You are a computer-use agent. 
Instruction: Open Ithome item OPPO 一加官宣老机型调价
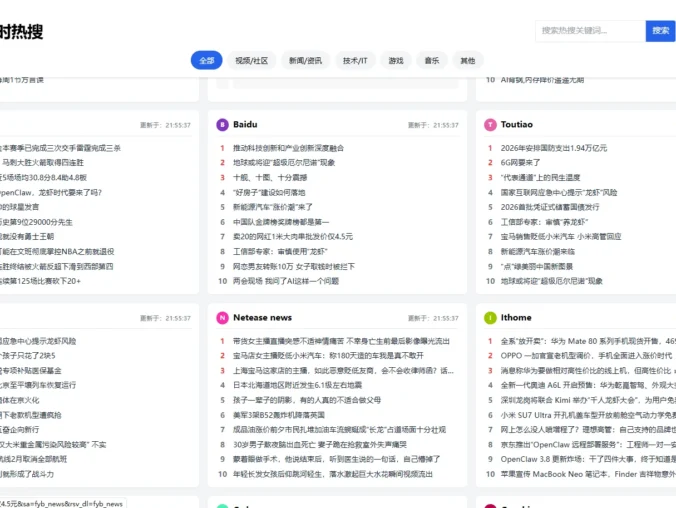[x=586, y=356]
